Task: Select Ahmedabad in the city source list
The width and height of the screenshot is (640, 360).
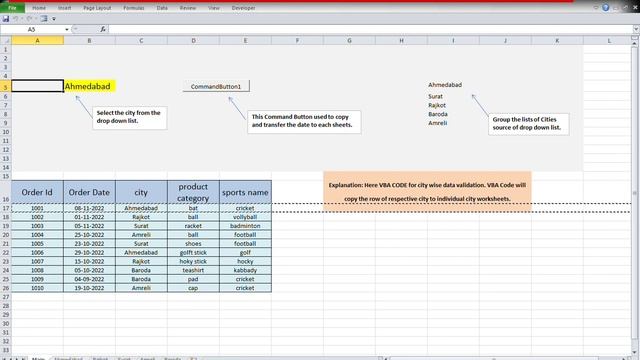Action: coord(445,85)
